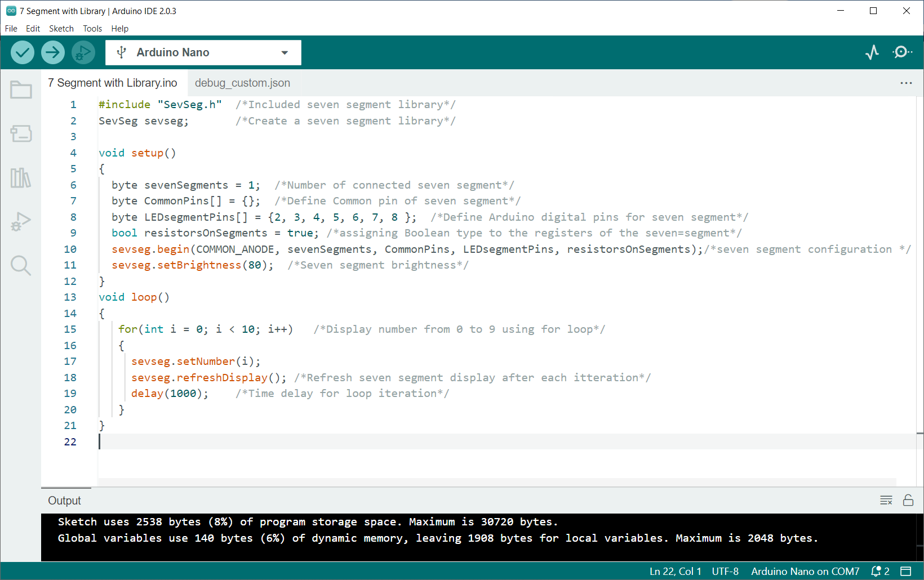Image resolution: width=924 pixels, height=580 pixels.
Task: Click the Verify sketch checkmark button
Action: (23, 52)
